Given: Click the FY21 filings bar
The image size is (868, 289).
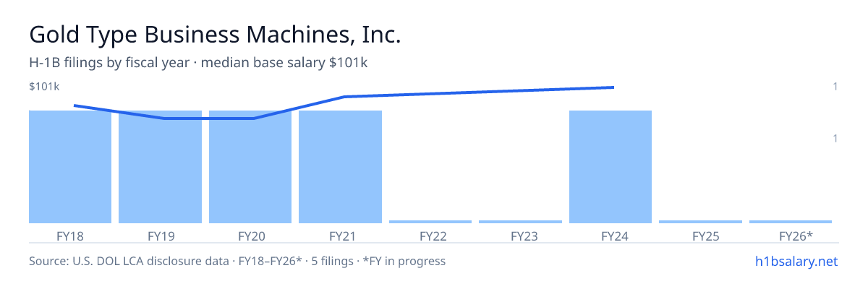Looking at the screenshot, I should point(340,167).
